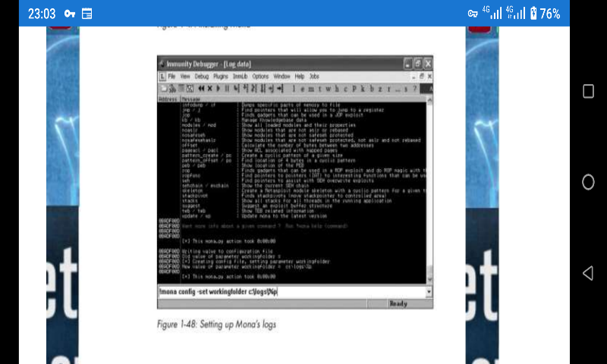
Task: Tap the VPN key icon beside the clock
Action: 70,14
